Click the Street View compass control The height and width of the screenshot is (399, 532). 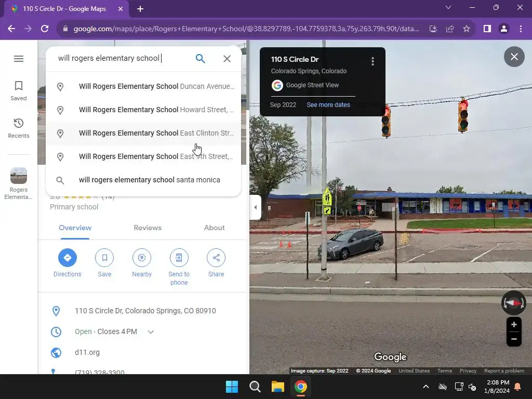pyautogui.click(x=514, y=303)
